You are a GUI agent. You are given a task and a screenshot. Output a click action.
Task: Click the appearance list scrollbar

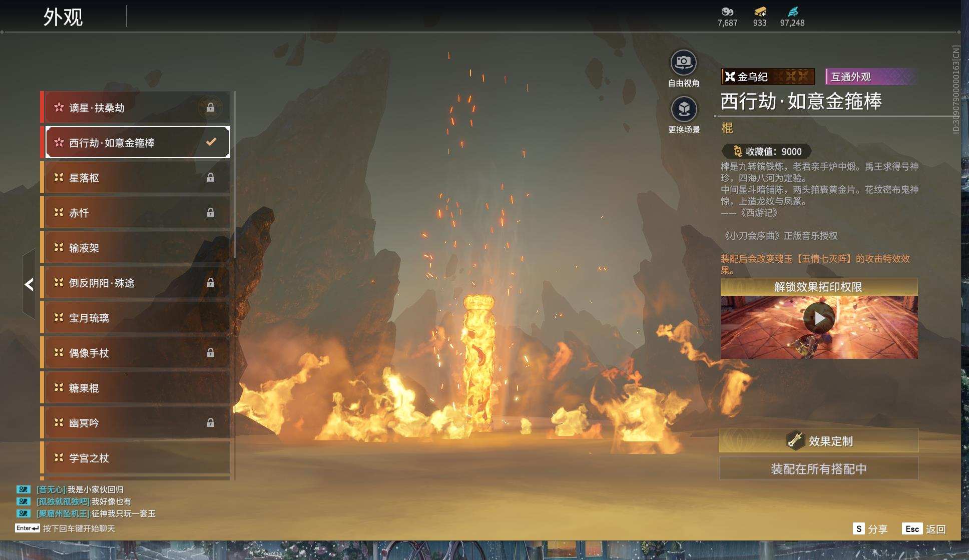[x=234, y=175]
